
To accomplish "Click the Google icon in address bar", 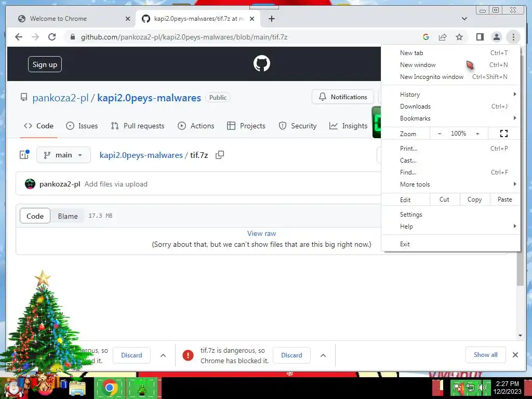I will pos(426,37).
